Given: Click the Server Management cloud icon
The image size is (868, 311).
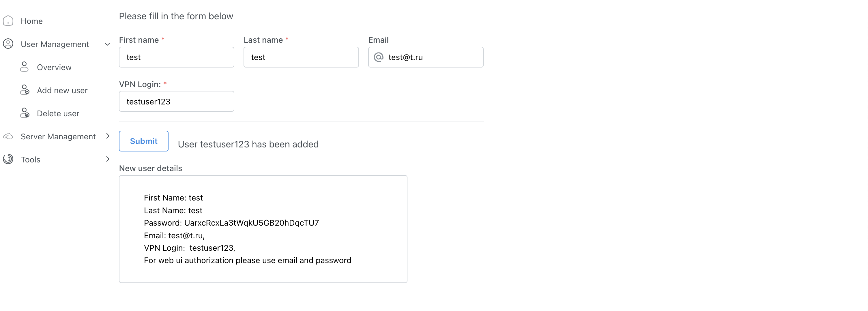Looking at the screenshot, I should click(x=8, y=136).
